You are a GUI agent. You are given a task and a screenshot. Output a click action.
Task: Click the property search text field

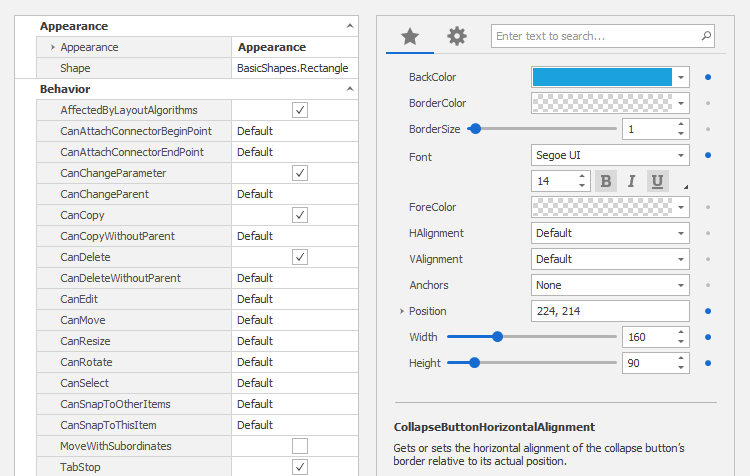coord(595,36)
